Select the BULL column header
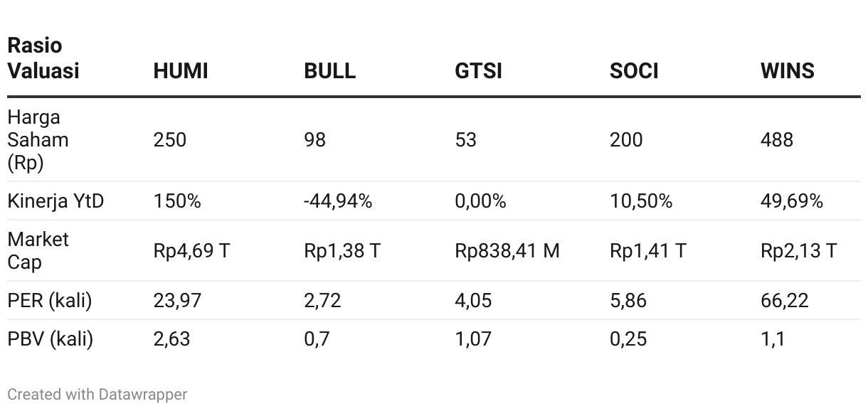The width and height of the screenshot is (868, 411). [x=330, y=71]
